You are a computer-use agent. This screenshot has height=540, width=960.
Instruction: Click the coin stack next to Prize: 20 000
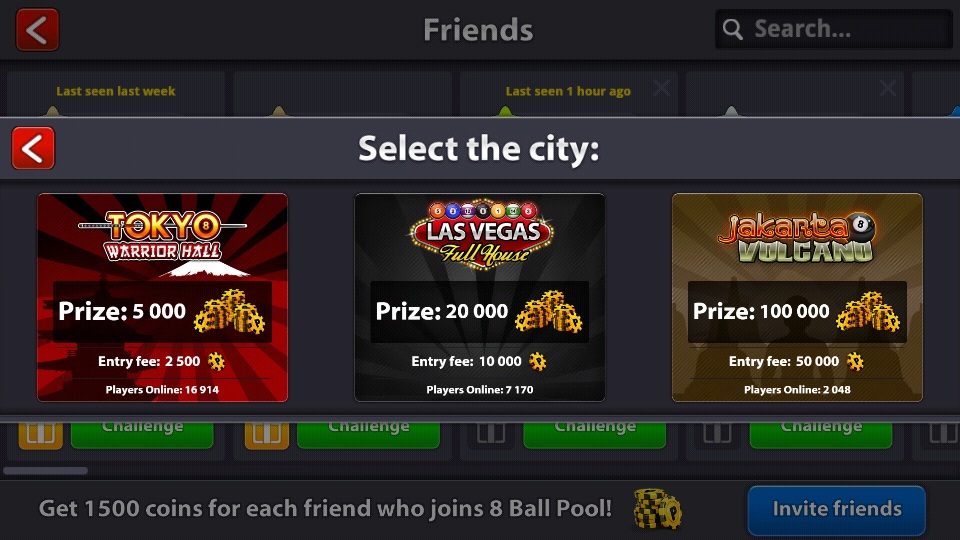(x=549, y=312)
